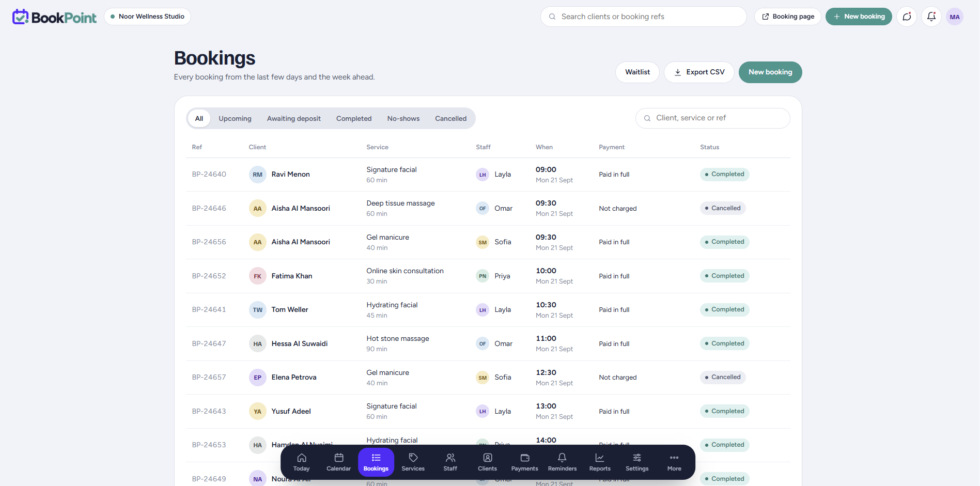This screenshot has width=980, height=486.
Task: Click Fatima Khan's FK avatar
Action: (x=258, y=276)
